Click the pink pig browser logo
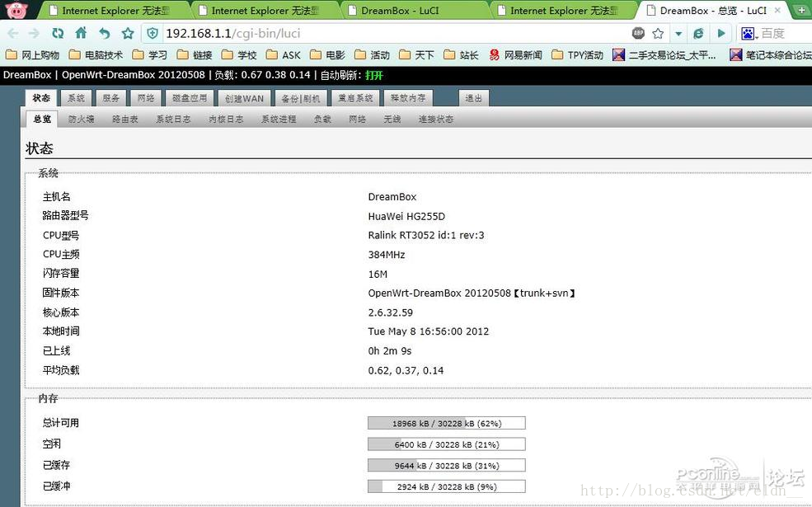 [16, 9]
